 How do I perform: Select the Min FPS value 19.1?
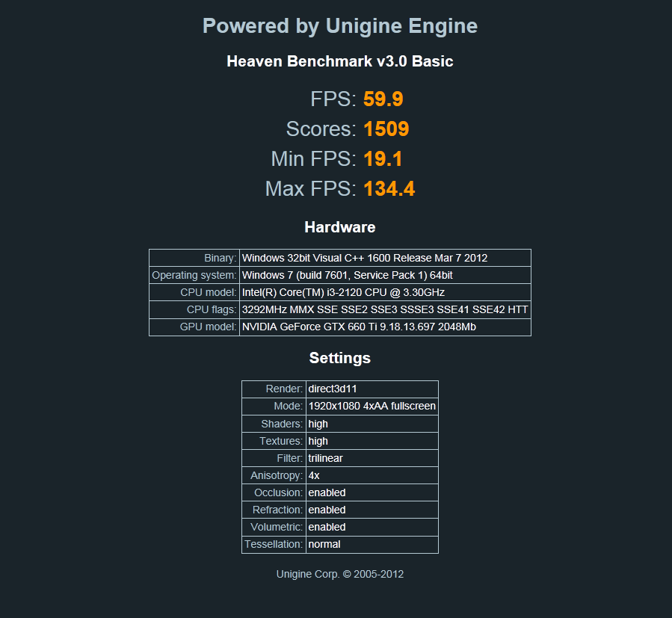(x=383, y=159)
